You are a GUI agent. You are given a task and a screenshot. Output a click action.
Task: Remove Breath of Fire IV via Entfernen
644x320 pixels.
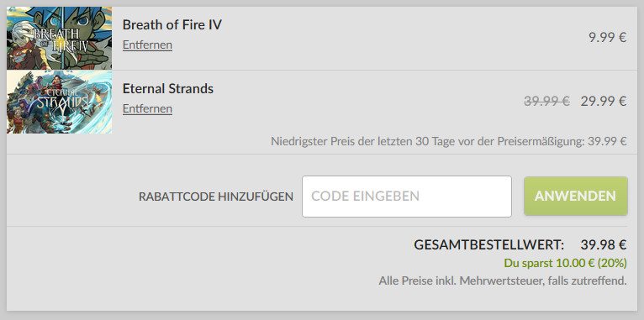coord(147,45)
